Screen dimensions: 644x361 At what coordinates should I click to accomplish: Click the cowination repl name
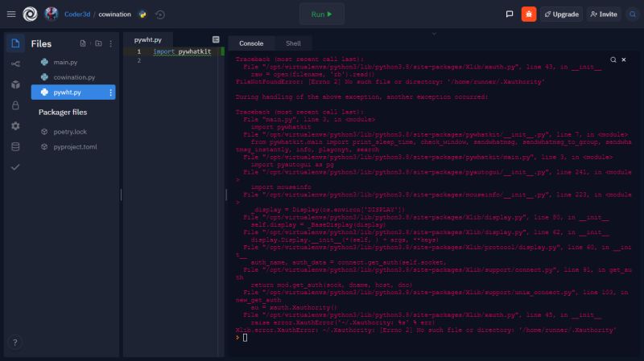[114, 14]
